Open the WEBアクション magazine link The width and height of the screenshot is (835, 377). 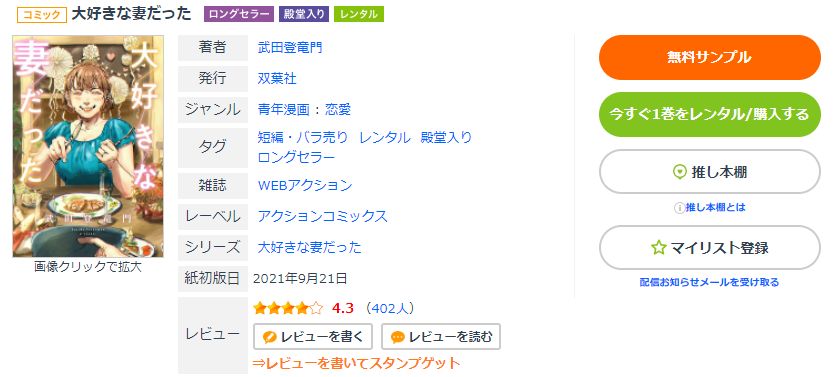(305, 185)
